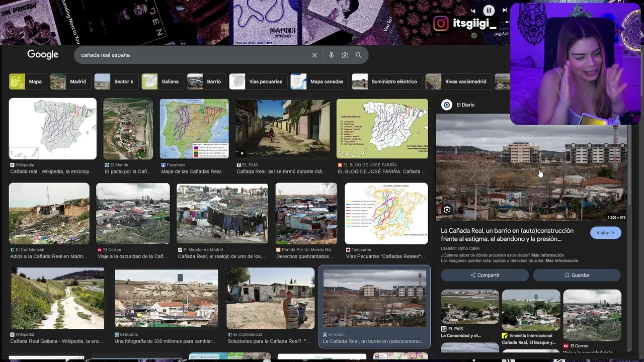644x362 pixels.
Task: Click the Cañada real - Wikipedia caption
Action: (52, 171)
